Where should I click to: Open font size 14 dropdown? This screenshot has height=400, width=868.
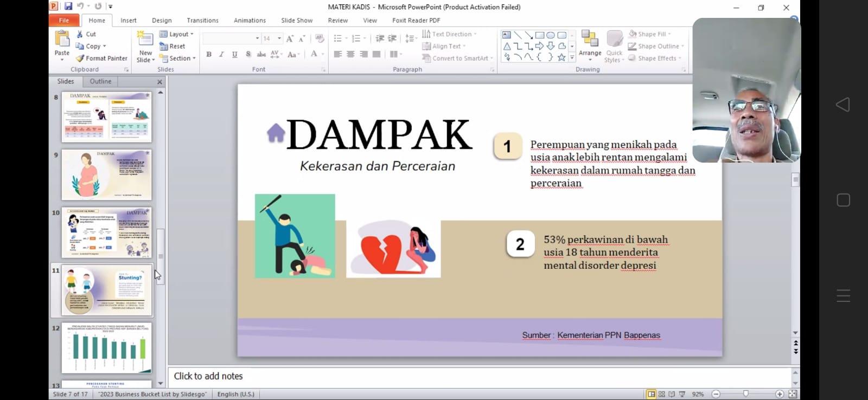279,38
